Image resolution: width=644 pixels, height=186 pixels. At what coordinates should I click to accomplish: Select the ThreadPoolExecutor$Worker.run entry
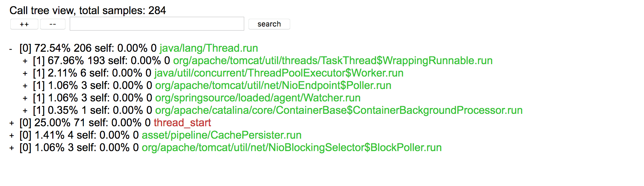click(x=279, y=73)
